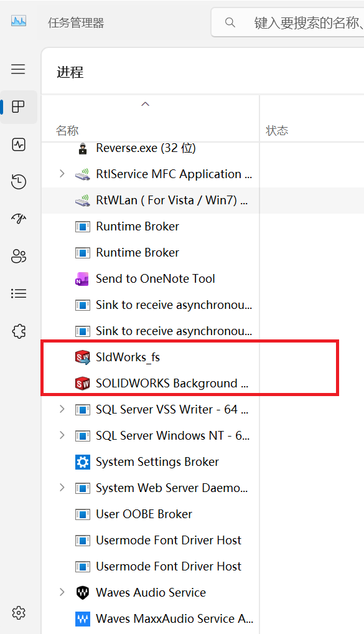Click the System Settings Broker gear icon

(83, 461)
